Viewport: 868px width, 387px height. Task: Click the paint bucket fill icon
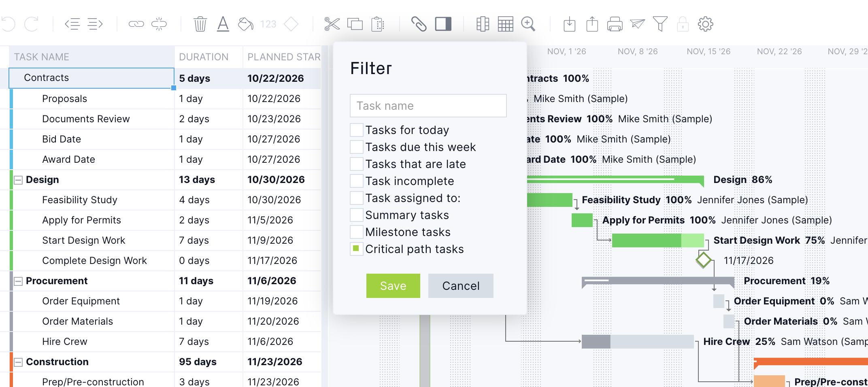tap(246, 24)
